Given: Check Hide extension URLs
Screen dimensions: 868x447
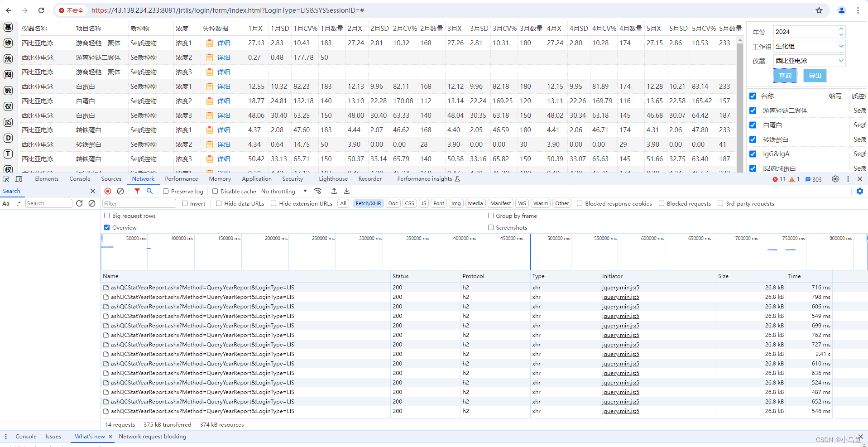Looking at the screenshot, I should click(x=273, y=203).
